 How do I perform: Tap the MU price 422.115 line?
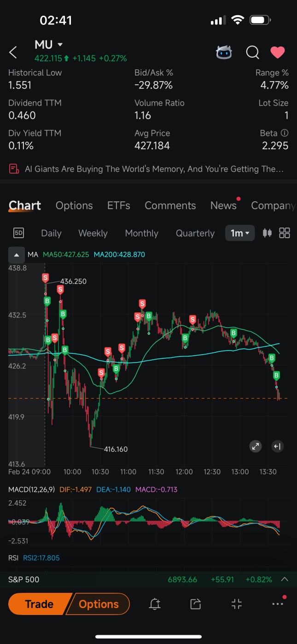(x=81, y=59)
